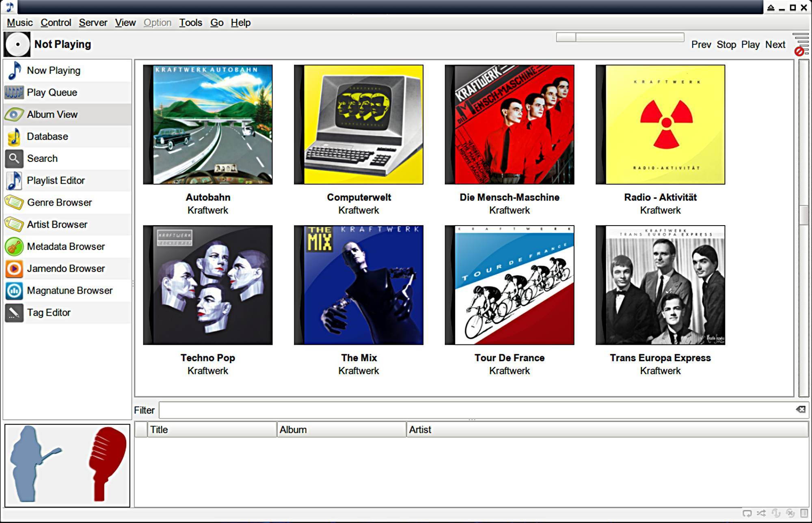
Task: Open the Music menu
Action: 19,23
